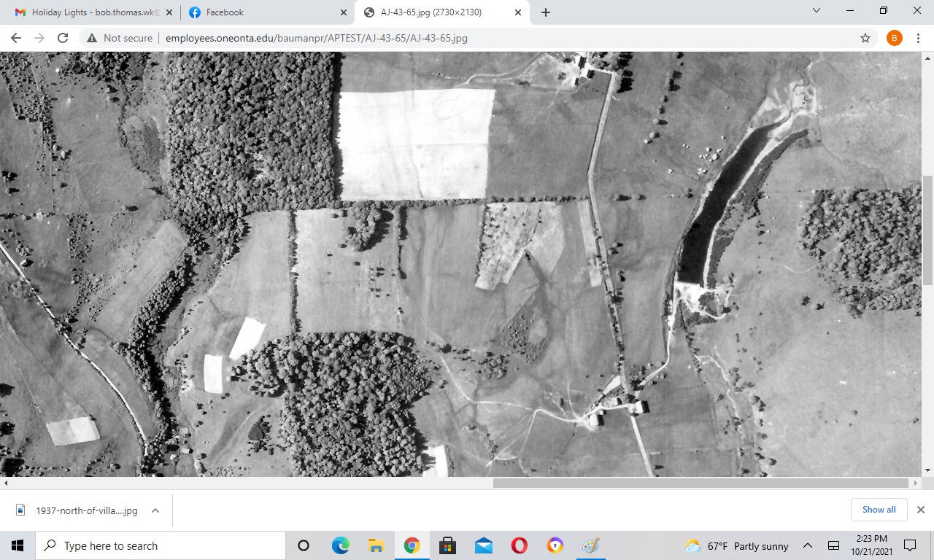Open Microsoft Store from taskbar
Screen dimensions: 934x560
click(447, 545)
